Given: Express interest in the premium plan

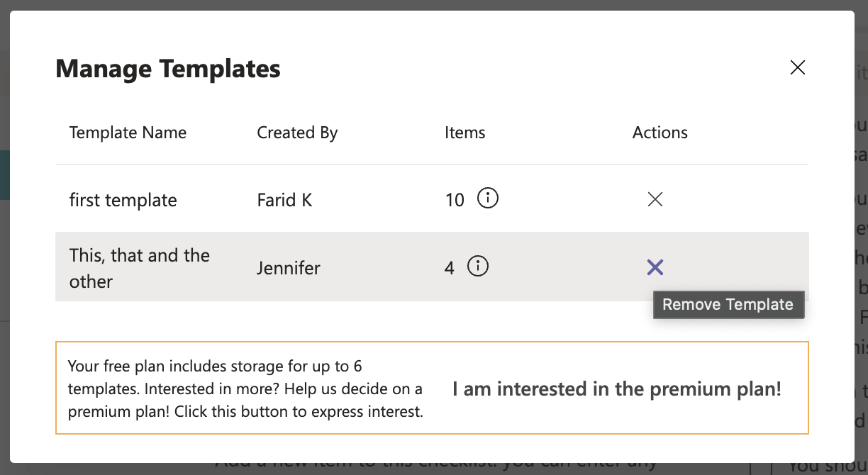Looking at the screenshot, I should tap(616, 389).
